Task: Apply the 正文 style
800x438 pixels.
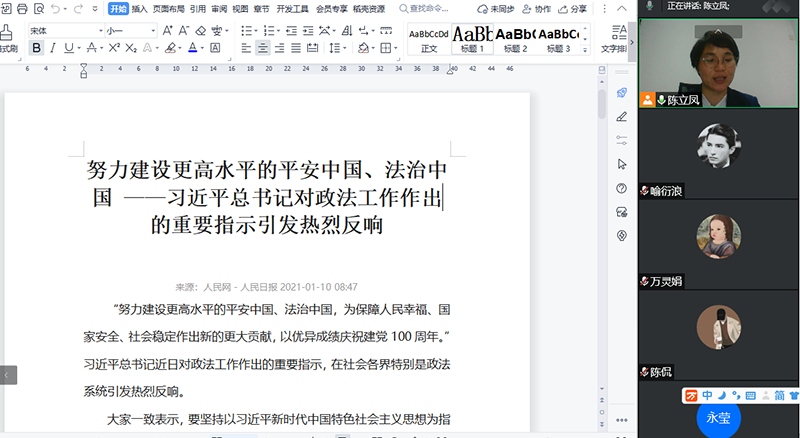Action: [429, 39]
